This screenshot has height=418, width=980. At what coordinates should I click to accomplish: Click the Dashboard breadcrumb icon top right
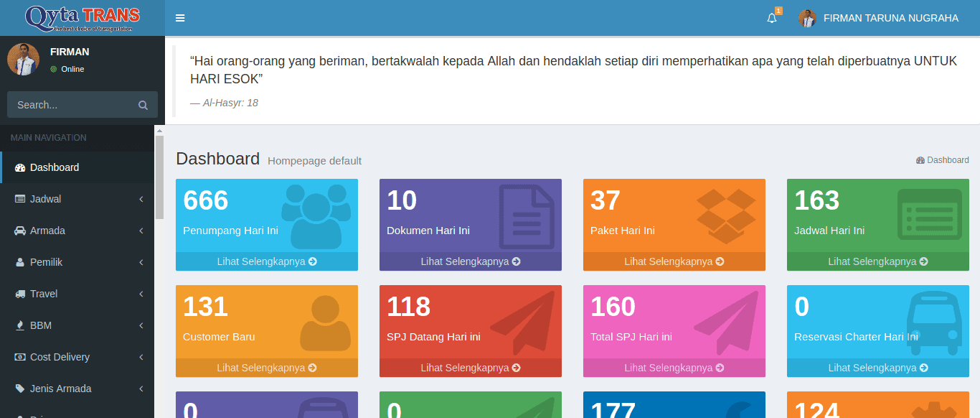click(920, 159)
